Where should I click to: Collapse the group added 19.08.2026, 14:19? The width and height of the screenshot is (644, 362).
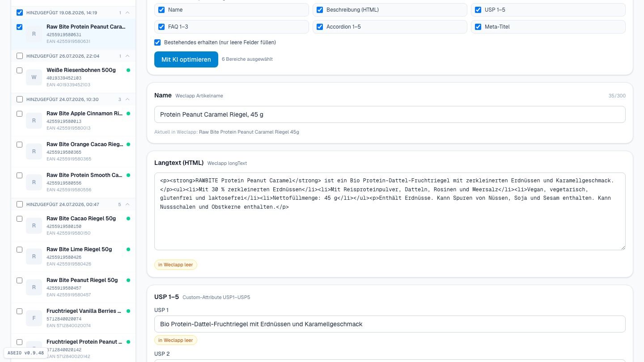[x=127, y=13]
